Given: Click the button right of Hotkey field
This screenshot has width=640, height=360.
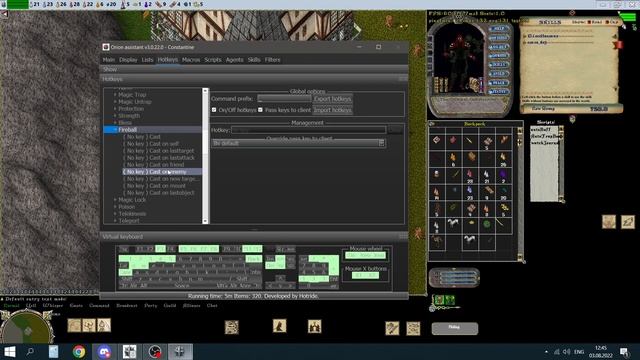Looking at the screenshot, I should 395,130.
